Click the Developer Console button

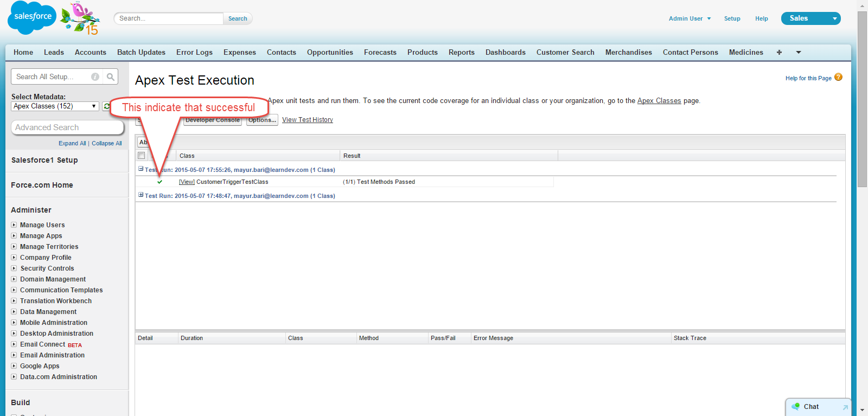(213, 120)
